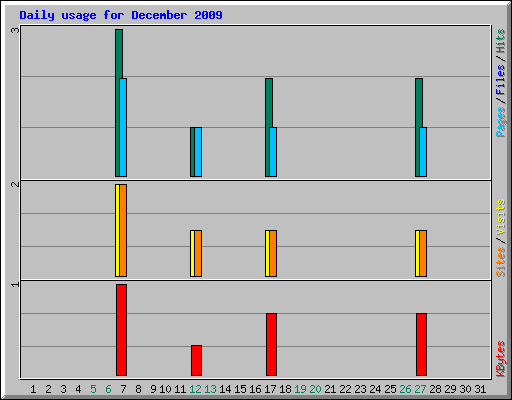This screenshot has width=512, height=400.
Task: Click the 'Files' legend label
Action: [x=501, y=80]
